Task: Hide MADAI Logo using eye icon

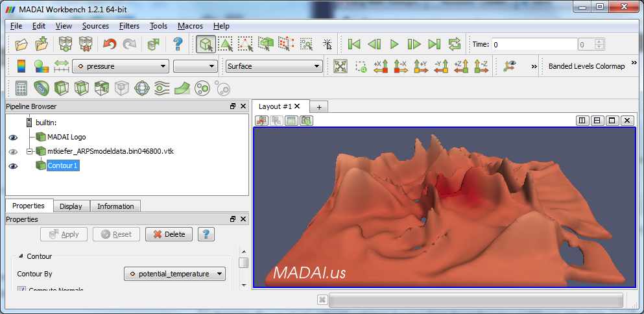Action: (13, 138)
